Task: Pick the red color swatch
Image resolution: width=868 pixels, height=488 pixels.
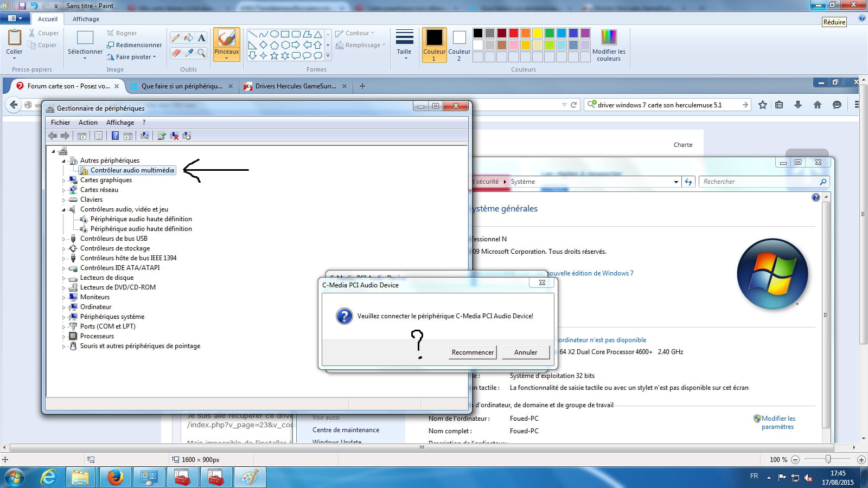Action: 513,33
